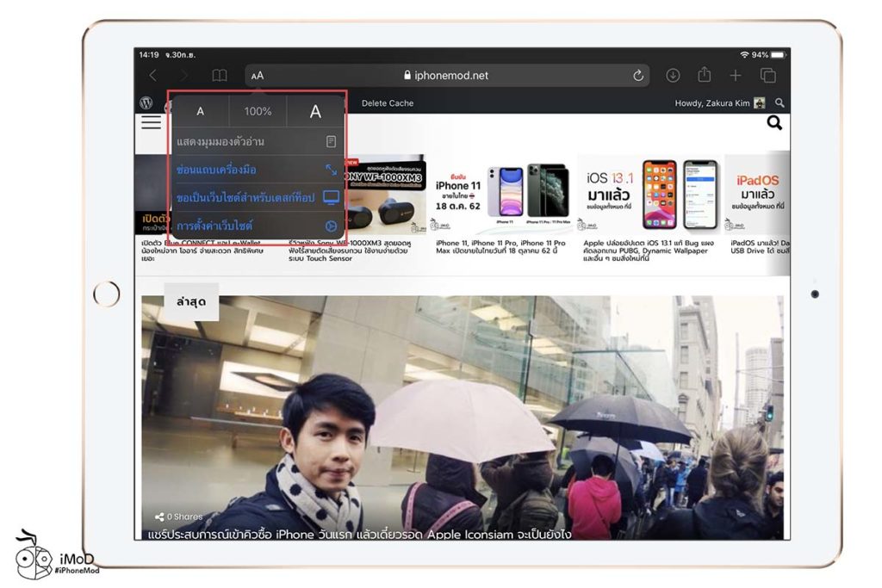Open the site search magnifier
The height and width of the screenshot is (588, 882).
coord(774,123)
